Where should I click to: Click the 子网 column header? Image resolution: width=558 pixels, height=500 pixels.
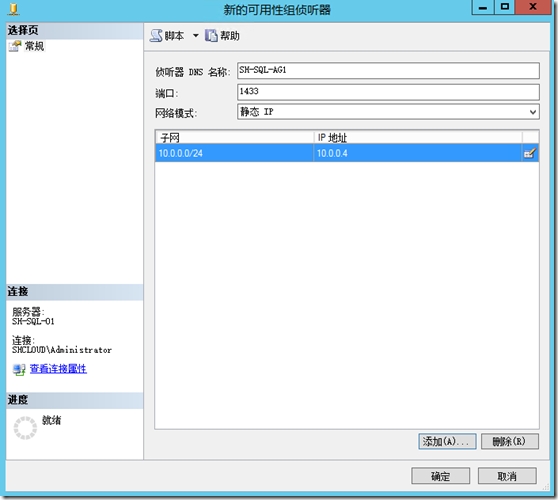[x=234, y=137]
